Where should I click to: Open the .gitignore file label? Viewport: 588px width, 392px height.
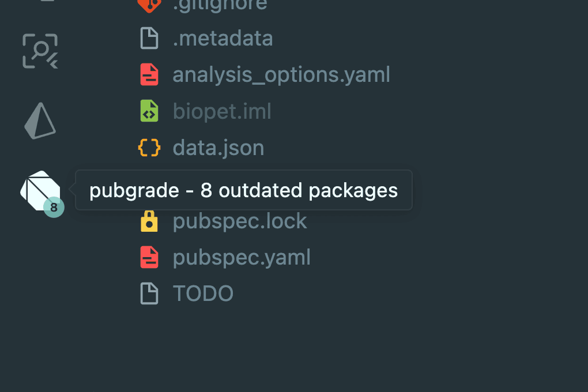click(220, 5)
